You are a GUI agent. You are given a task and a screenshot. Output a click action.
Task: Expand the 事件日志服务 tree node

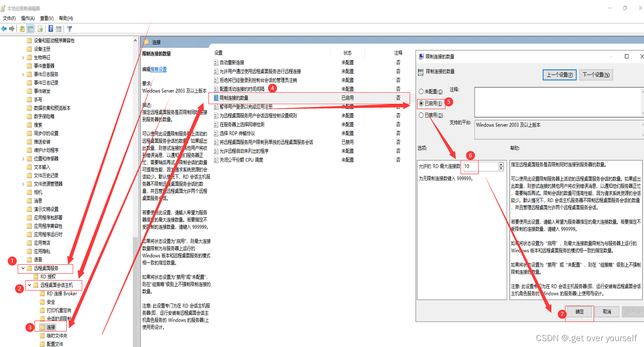23,74
